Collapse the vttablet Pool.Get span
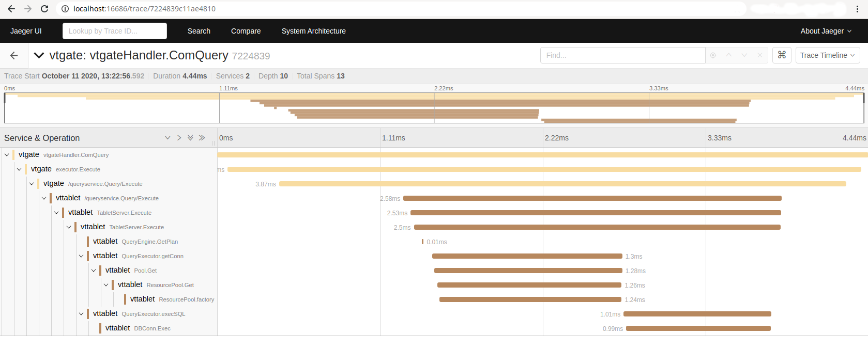868x349 pixels. [94, 271]
